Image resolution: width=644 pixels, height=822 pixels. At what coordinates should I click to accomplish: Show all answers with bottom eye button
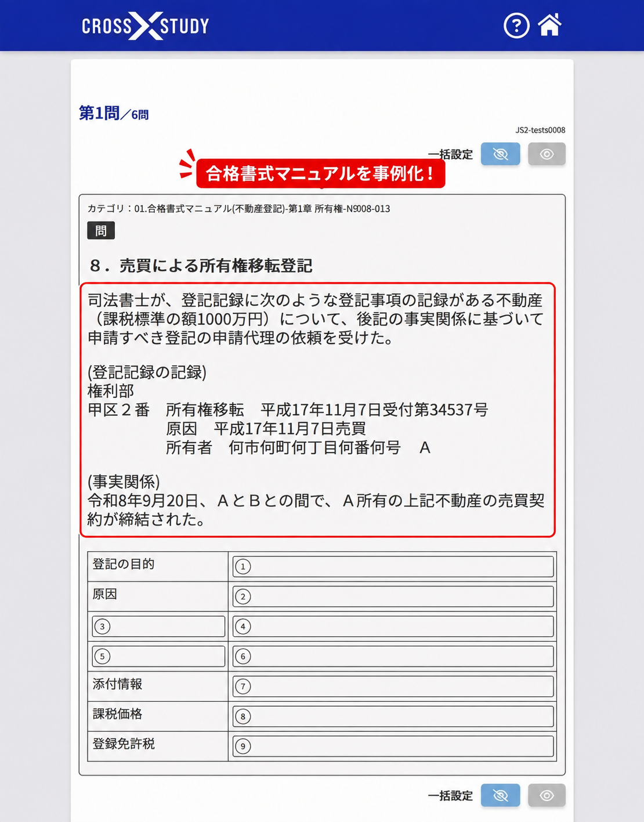pos(547,795)
